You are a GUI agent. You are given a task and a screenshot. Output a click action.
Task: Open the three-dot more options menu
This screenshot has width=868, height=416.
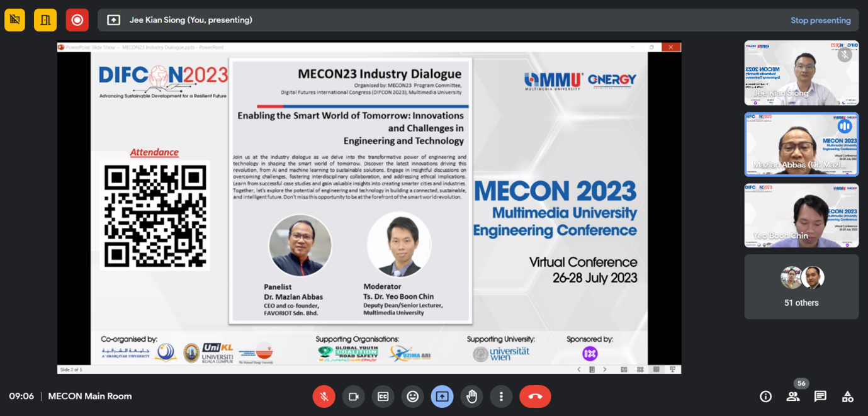click(501, 396)
